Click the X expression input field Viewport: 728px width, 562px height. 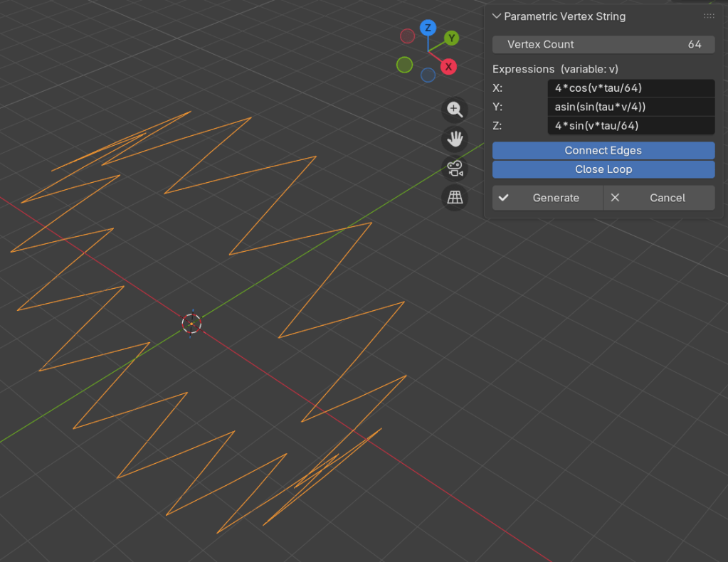point(631,88)
